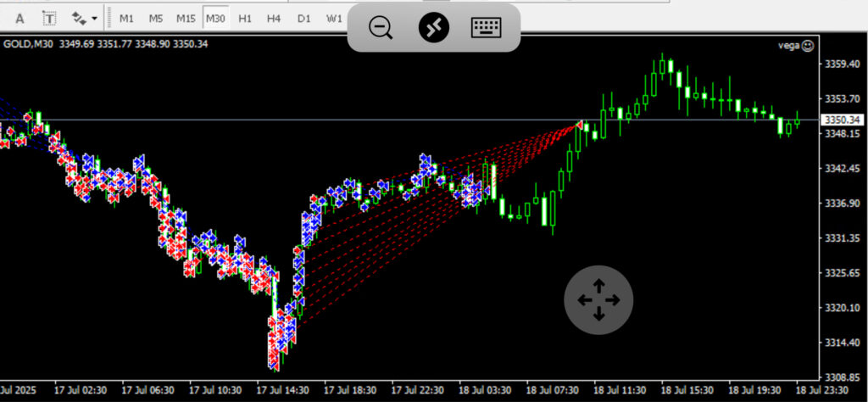Click the 17 Jul 06:30 time label
The image size is (868, 402).
coord(147,390)
